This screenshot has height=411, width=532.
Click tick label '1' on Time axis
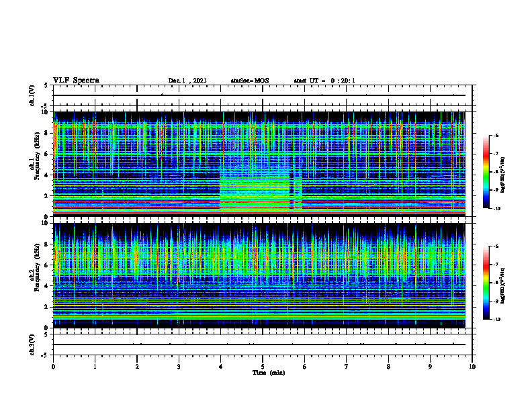(x=95, y=367)
